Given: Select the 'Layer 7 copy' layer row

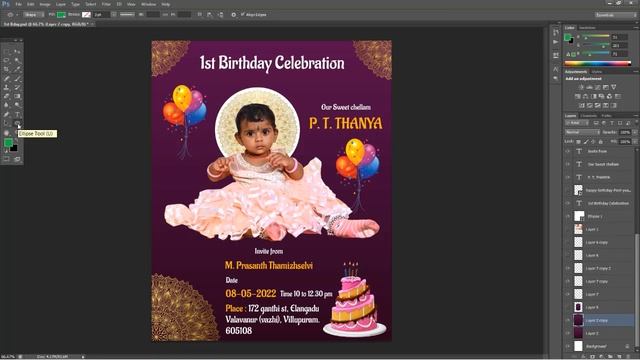Looking at the screenshot, I should click(603, 281).
